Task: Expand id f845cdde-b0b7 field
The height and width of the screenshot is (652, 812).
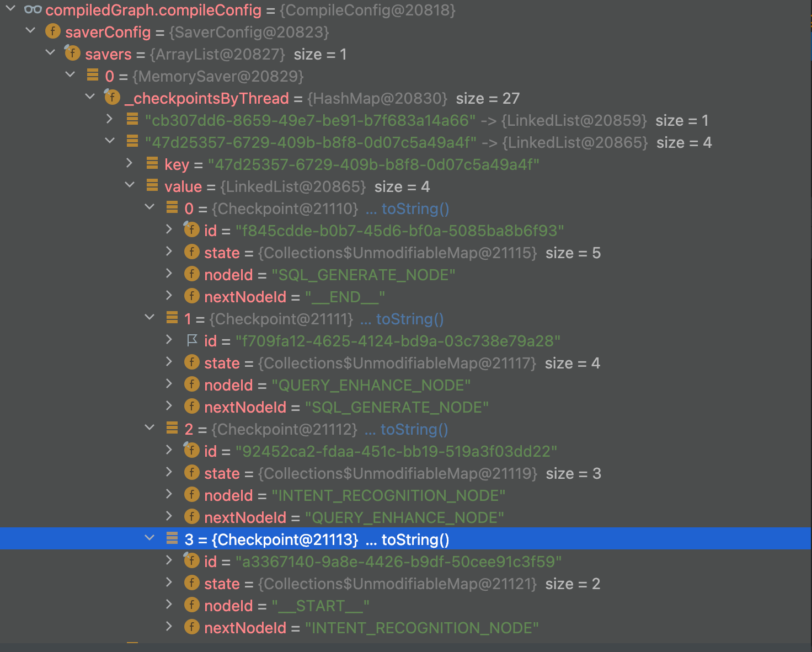Action: click(169, 229)
